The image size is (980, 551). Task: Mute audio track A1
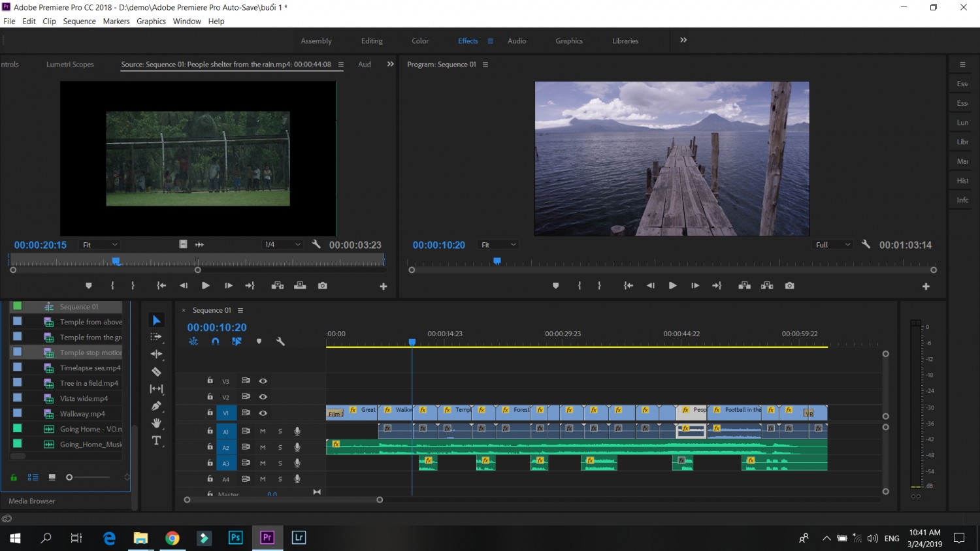click(x=263, y=431)
